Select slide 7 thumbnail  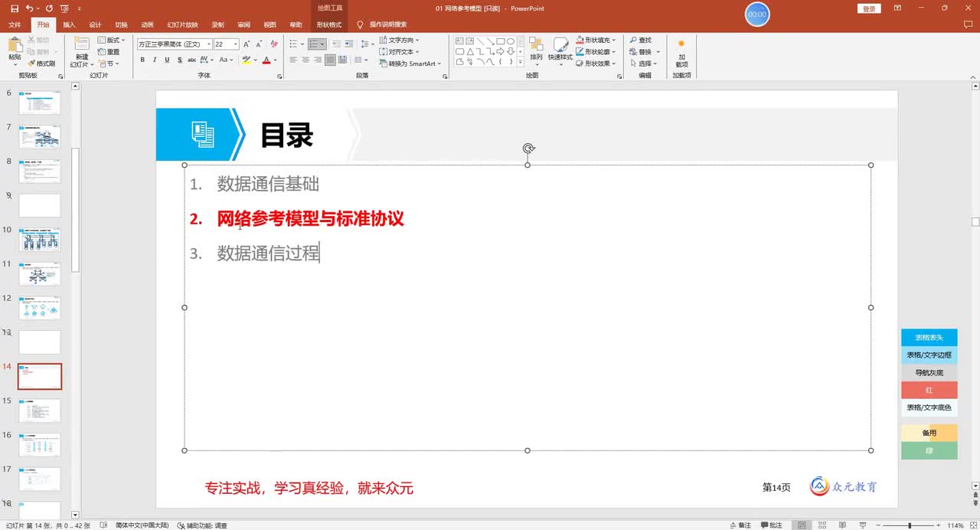click(x=40, y=137)
